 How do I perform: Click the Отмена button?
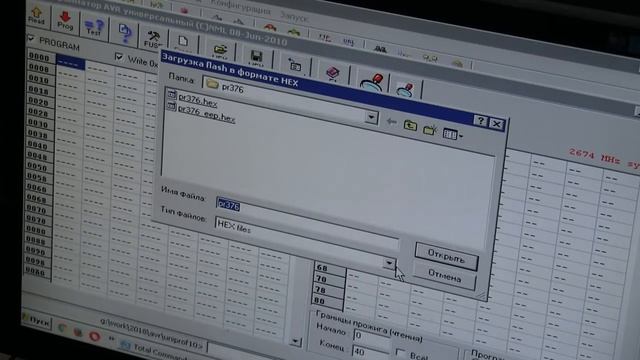pyautogui.click(x=444, y=276)
